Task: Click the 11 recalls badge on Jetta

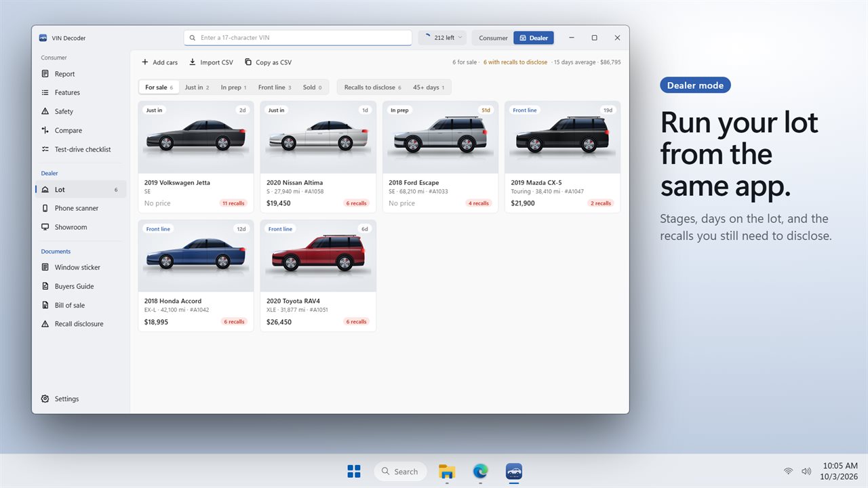Action: [x=233, y=203]
